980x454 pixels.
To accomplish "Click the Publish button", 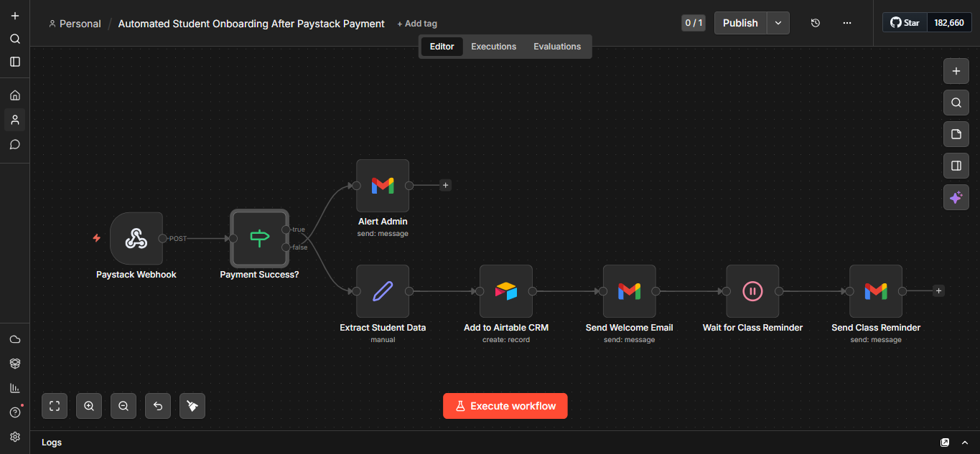I will pos(740,23).
